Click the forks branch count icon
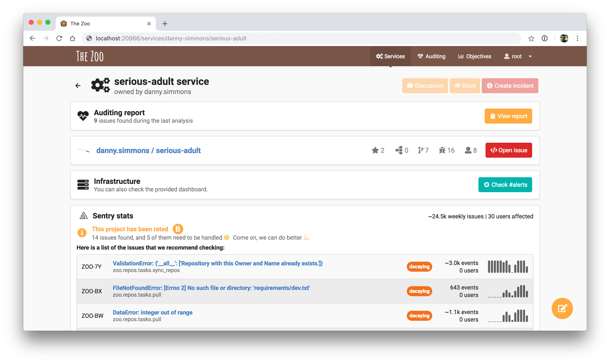 421,150
